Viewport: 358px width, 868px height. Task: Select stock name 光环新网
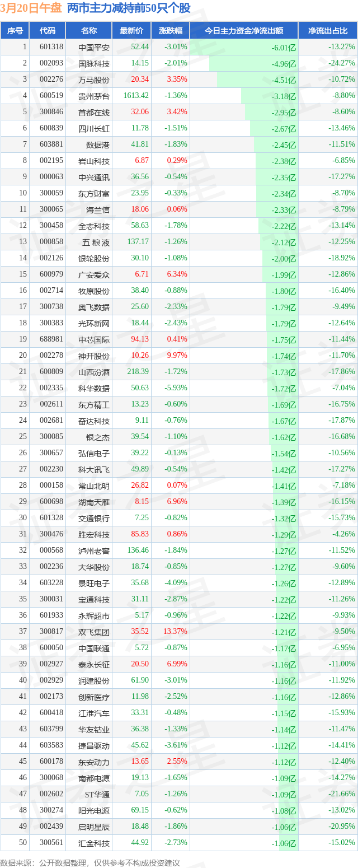point(95,323)
